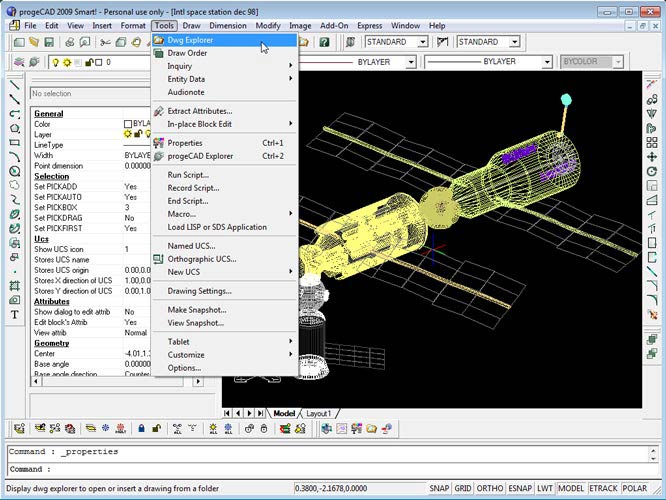The width and height of the screenshot is (666, 500).
Task: Switch to the Layout1 tab
Action: [319, 412]
